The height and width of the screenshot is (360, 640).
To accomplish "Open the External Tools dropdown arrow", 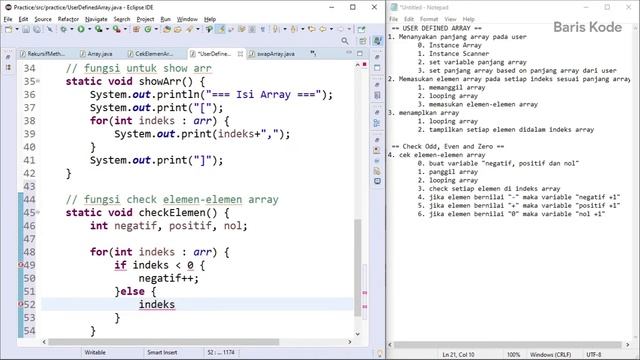I will pyautogui.click(x=125, y=29).
